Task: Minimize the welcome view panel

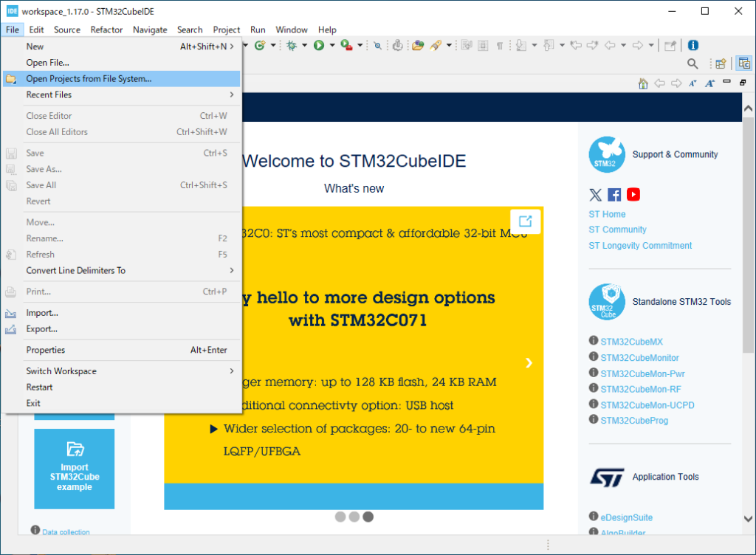Action: [727, 81]
